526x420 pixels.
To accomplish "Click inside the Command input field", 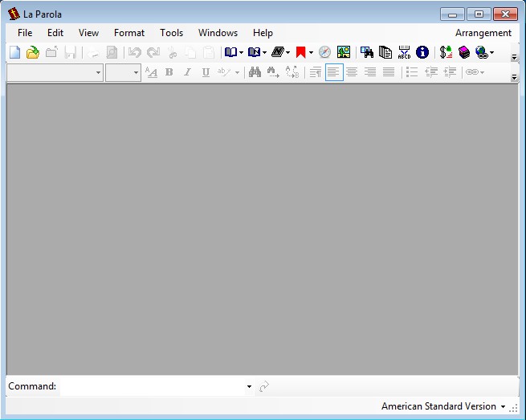I will [153, 386].
